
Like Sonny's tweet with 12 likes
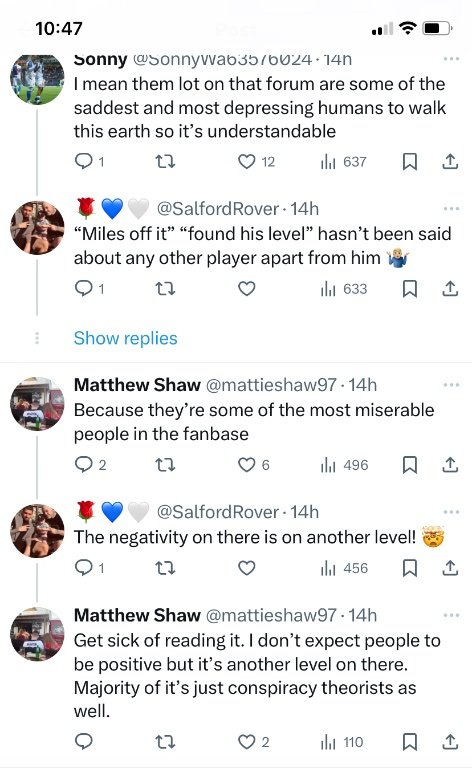[x=246, y=161]
